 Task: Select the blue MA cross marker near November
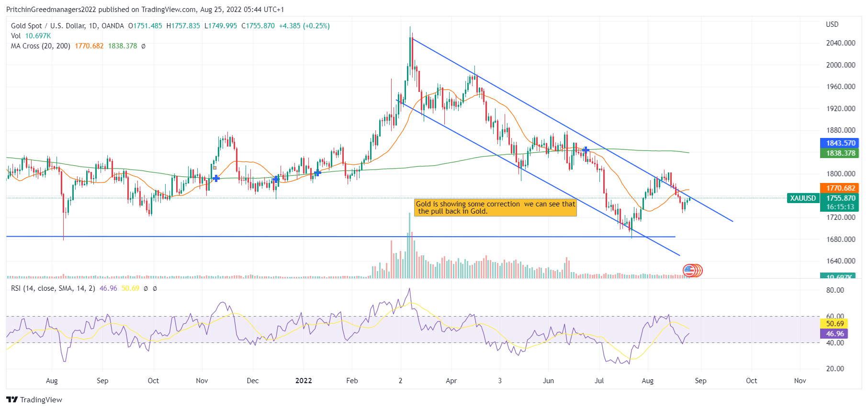pyautogui.click(x=216, y=178)
